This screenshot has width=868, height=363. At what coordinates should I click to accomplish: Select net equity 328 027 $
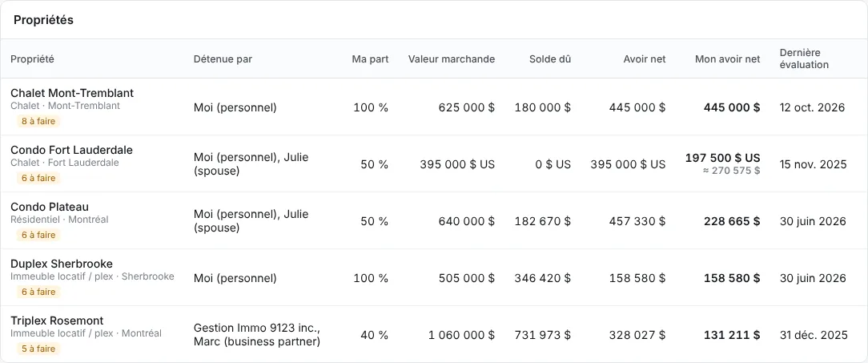pyautogui.click(x=637, y=335)
